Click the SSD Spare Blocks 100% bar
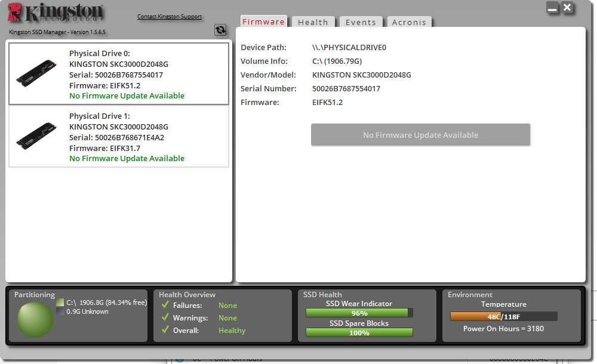The image size is (597, 364). click(x=359, y=333)
